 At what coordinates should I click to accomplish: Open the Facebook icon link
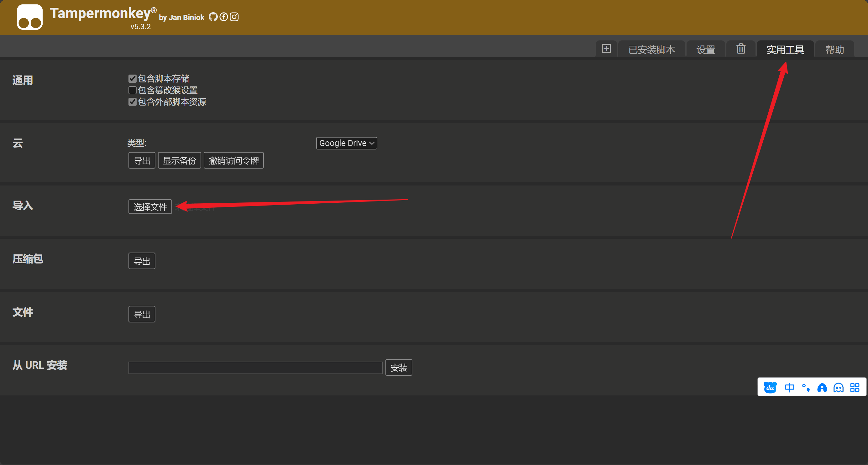[224, 17]
